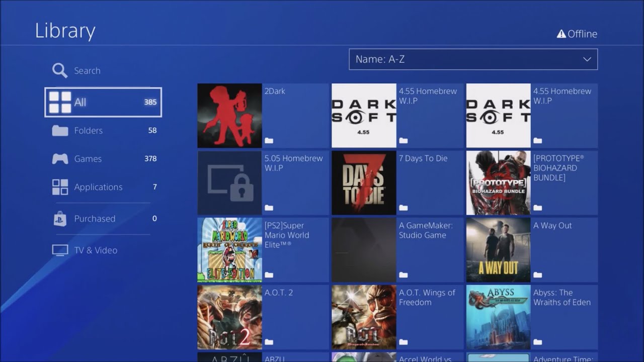
Task: Click the 'A.O.T. 2' title text
Action: [279, 293]
